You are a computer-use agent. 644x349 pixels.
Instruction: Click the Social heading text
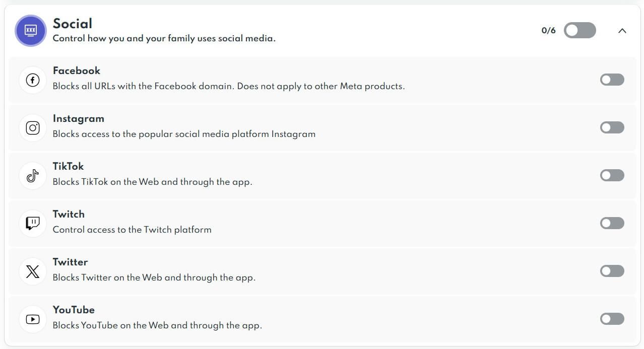pyautogui.click(x=72, y=23)
